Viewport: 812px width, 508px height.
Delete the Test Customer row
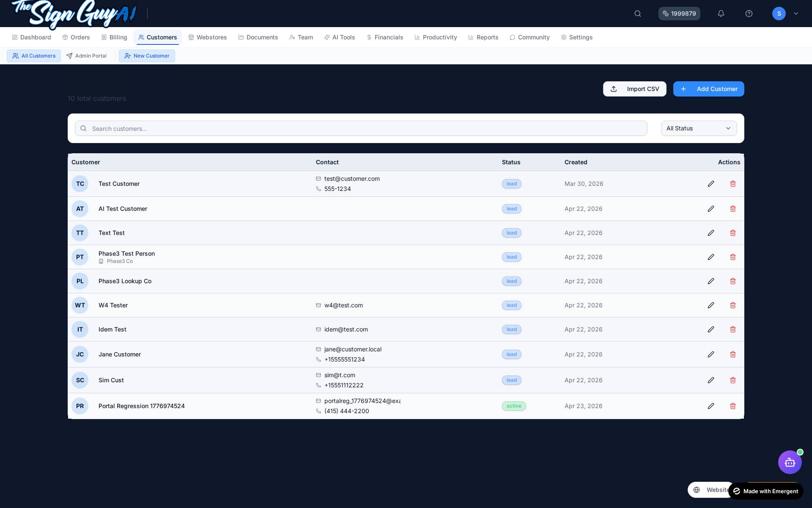pos(733,184)
